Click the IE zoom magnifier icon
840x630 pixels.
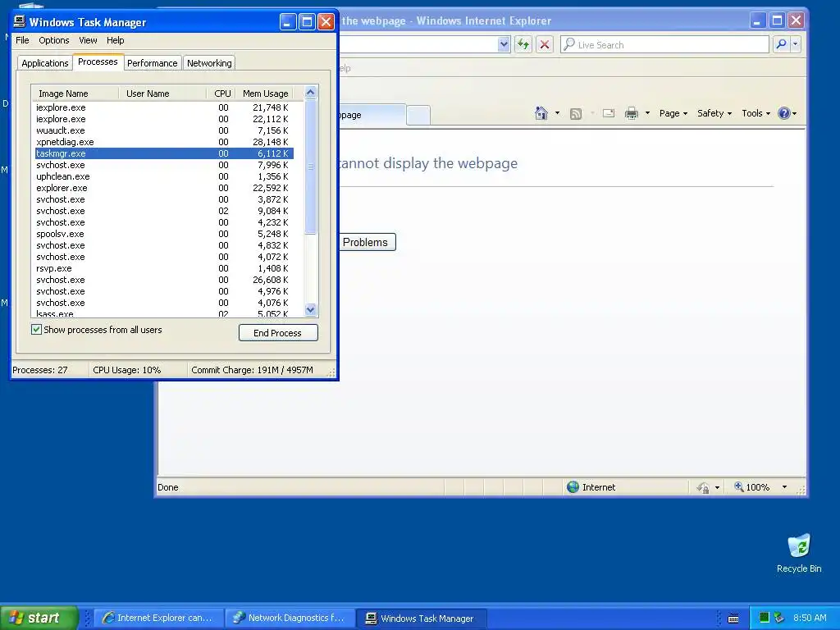point(739,487)
